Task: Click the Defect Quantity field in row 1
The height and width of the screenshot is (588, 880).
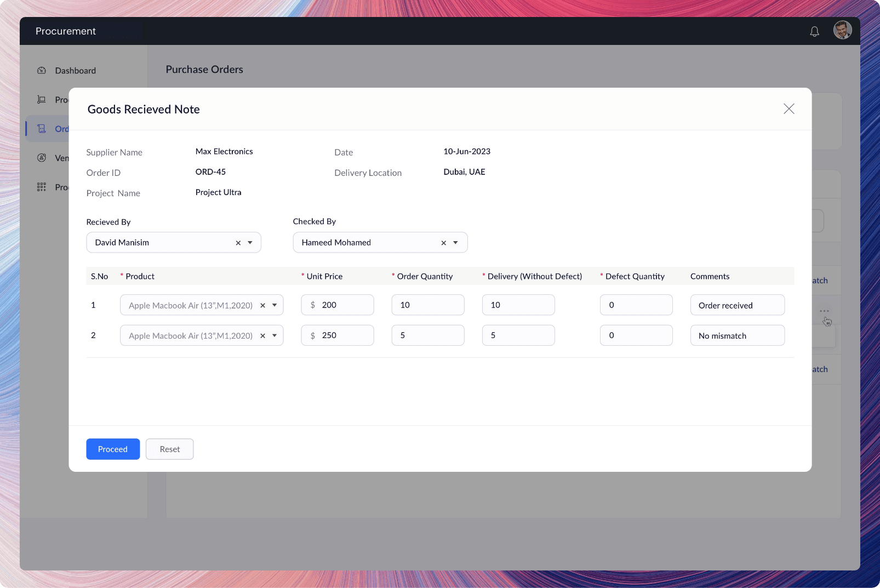Action: (636, 305)
